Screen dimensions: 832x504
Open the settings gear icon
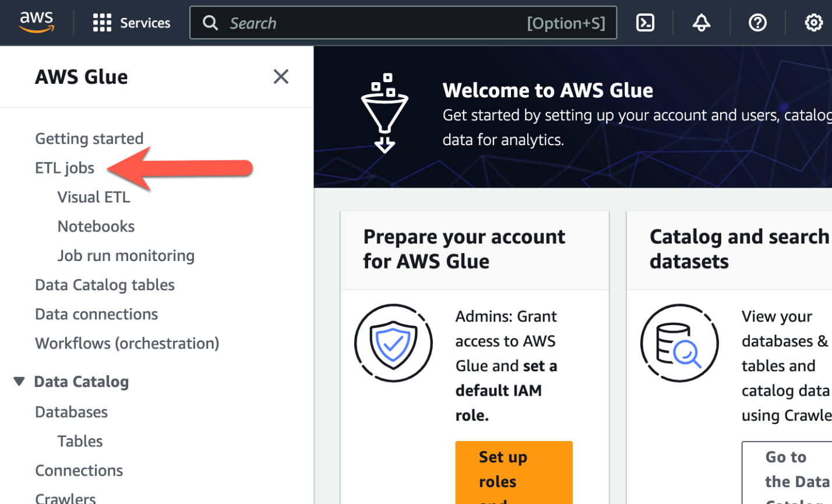pyautogui.click(x=813, y=23)
